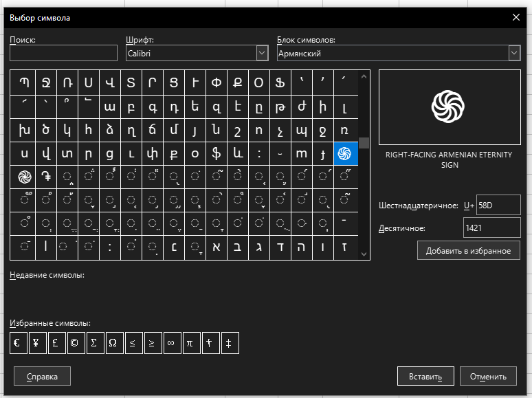This screenshot has width=532, height=398.
Task: Choose the Sigma symbol in favorites
Action: coord(93,344)
